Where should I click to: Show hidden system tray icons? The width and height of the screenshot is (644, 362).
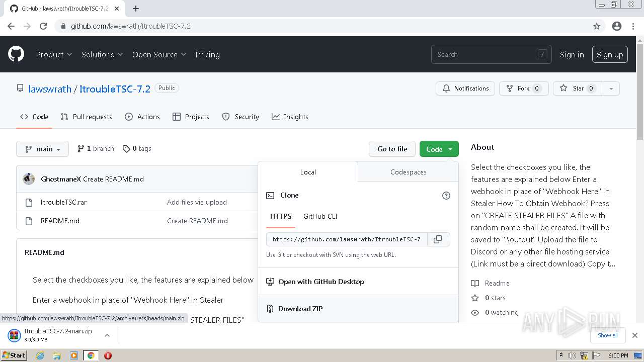pos(561,355)
